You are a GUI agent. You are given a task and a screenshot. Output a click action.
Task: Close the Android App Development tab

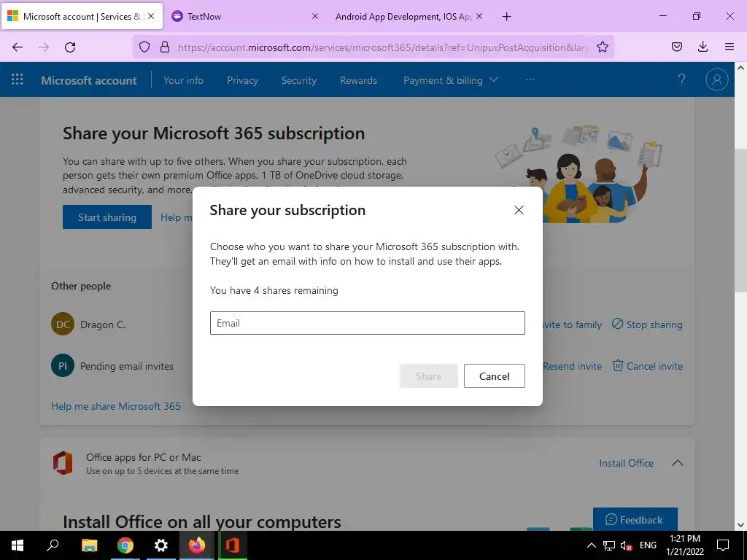point(479,16)
